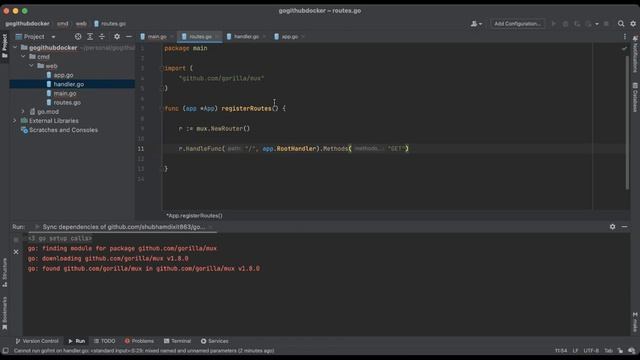Open Version Control tool window

click(37, 341)
